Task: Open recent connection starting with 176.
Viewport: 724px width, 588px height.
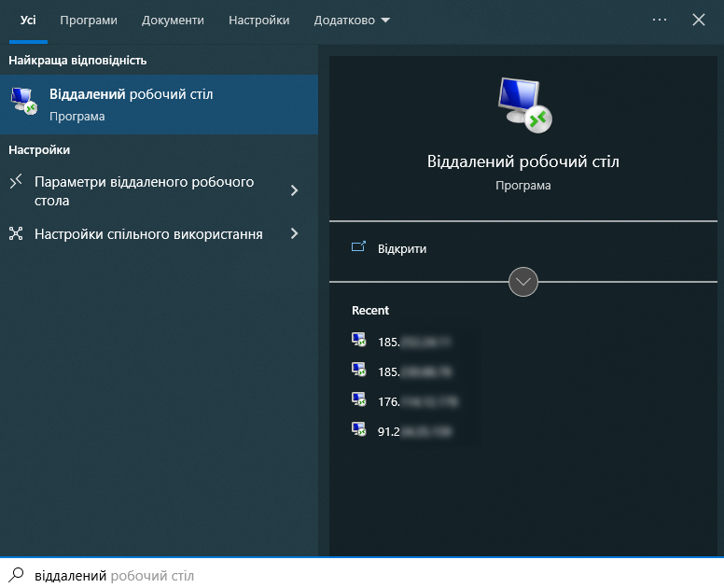Action: pos(417,401)
